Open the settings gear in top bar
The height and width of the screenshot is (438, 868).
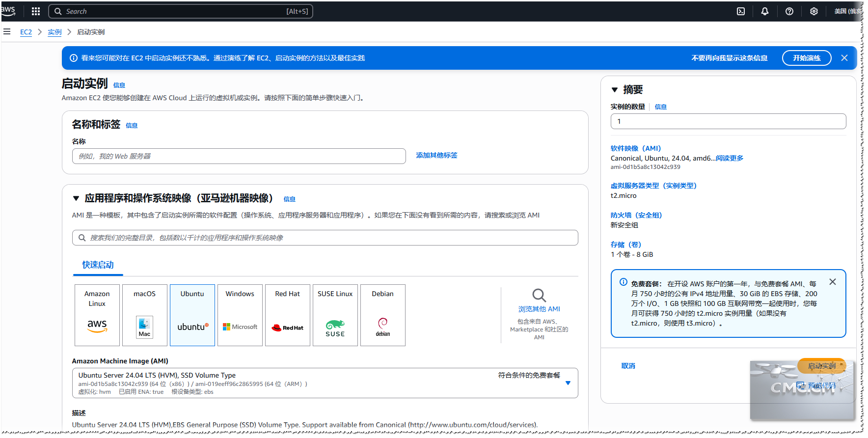(814, 11)
